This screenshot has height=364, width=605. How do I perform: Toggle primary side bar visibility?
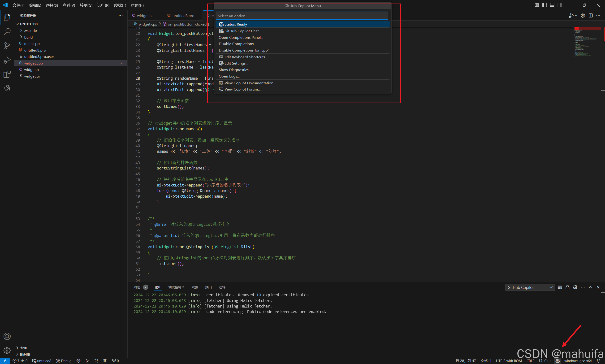coord(544,5)
